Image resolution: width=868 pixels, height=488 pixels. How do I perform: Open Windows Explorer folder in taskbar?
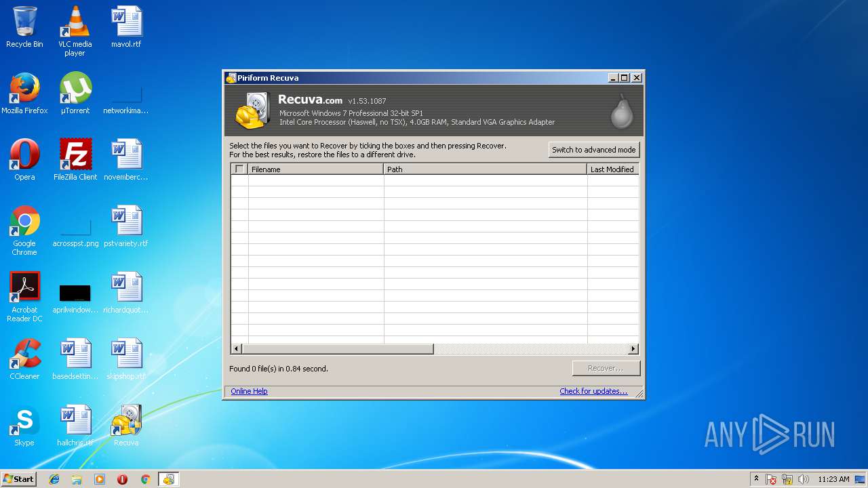(77, 479)
